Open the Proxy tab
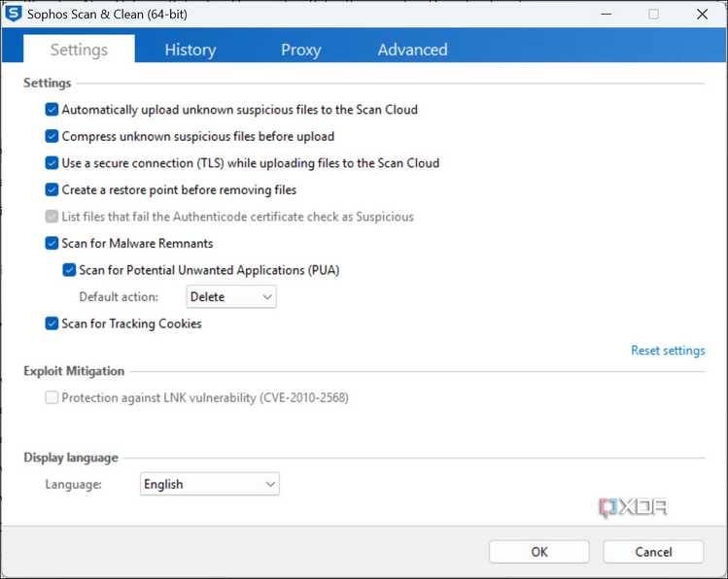The height and width of the screenshot is (579, 728). pos(301,50)
